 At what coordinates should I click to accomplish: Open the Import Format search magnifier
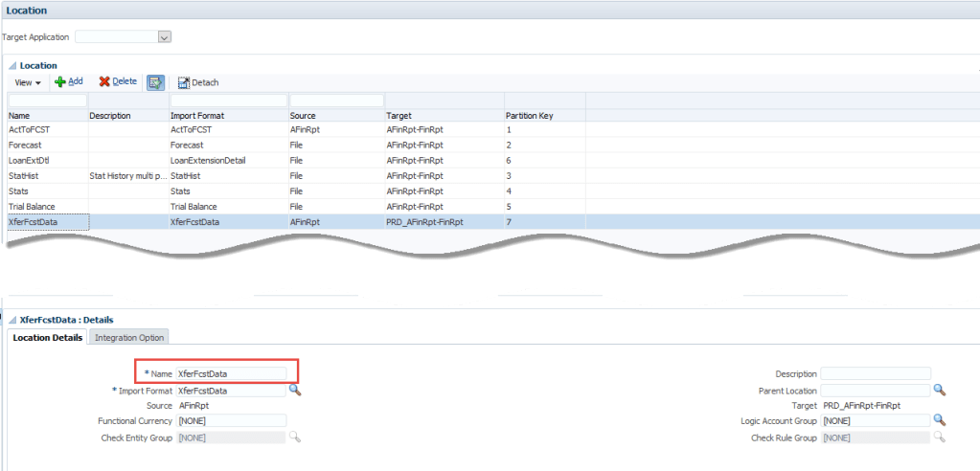[295, 391]
